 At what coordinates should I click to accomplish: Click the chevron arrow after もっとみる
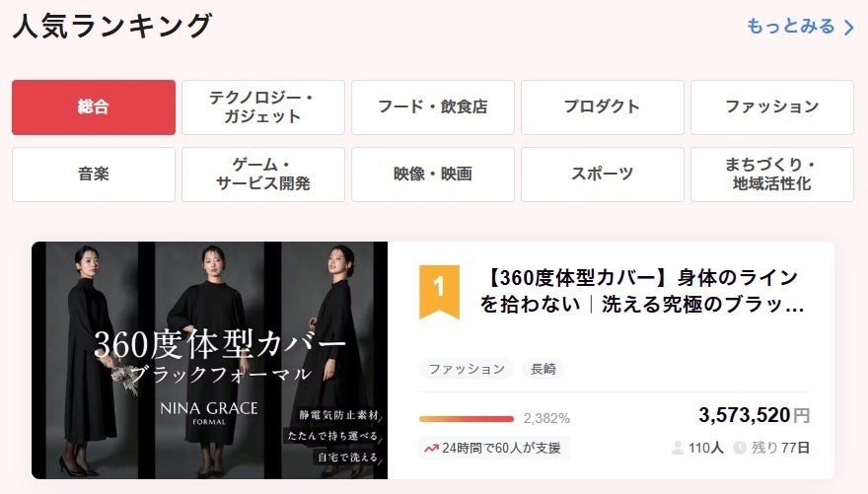[848, 27]
